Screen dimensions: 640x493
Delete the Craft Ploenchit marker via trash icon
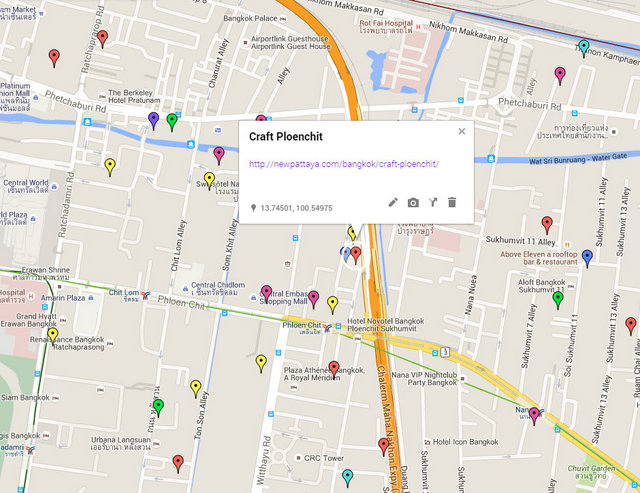point(452,202)
